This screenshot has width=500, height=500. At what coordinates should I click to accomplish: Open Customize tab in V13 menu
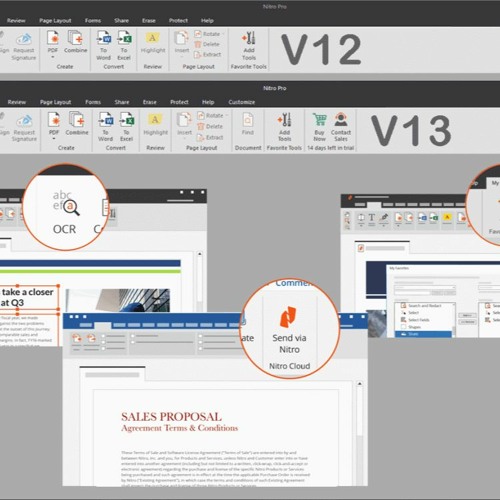pos(242,102)
